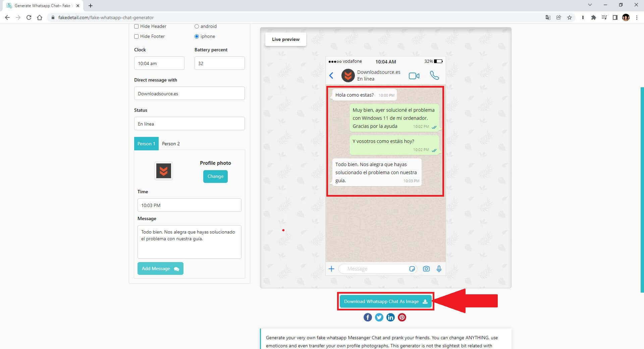This screenshot has height=349, width=644.
Task: Bookmark this page with star icon
Action: coord(570,17)
